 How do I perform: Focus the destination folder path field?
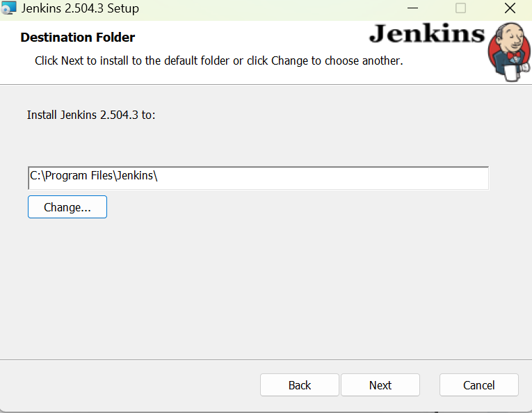[x=258, y=178]
